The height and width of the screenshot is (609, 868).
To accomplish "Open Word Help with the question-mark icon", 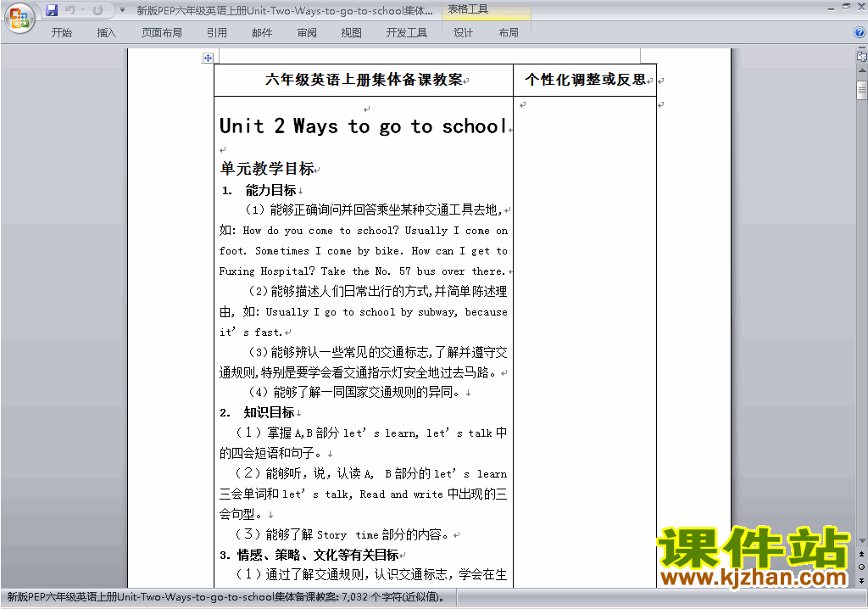I will coord(860,33).
